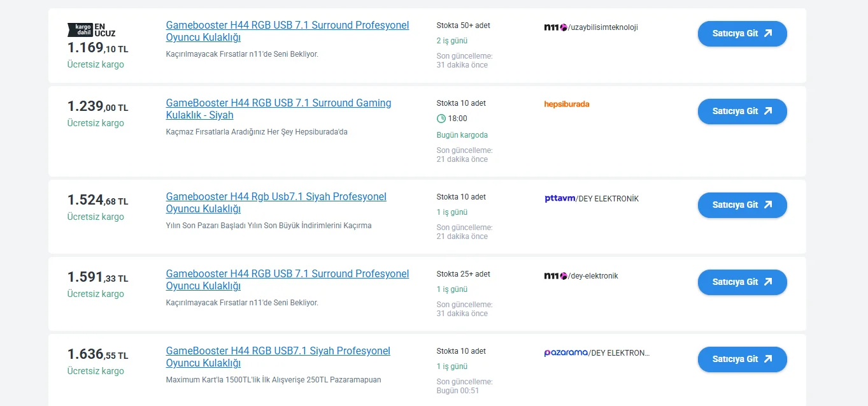
Task: Open GameBooster H44 Gaming Kulaklık - Siyah link
Action: [278, 109]
